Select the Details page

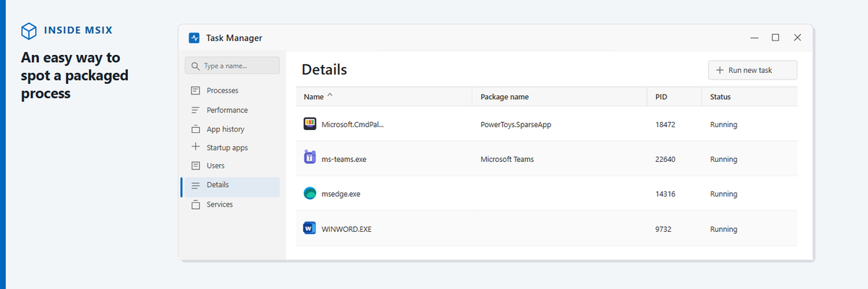[x=230, y=186]
